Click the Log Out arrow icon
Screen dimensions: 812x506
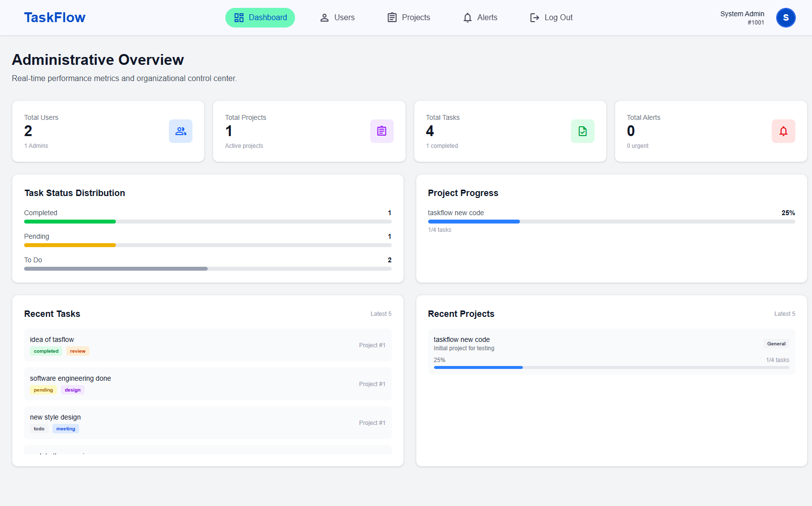pos(535,18)
